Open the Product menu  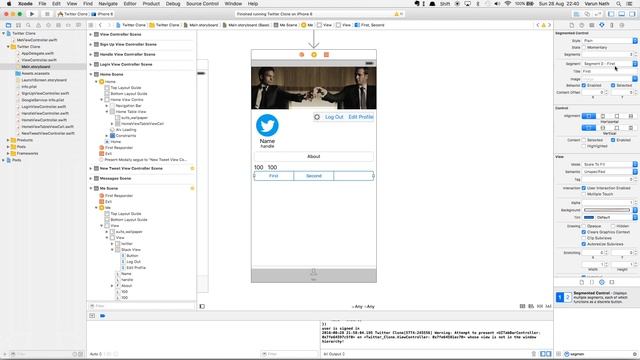click(x=151, y=4)
